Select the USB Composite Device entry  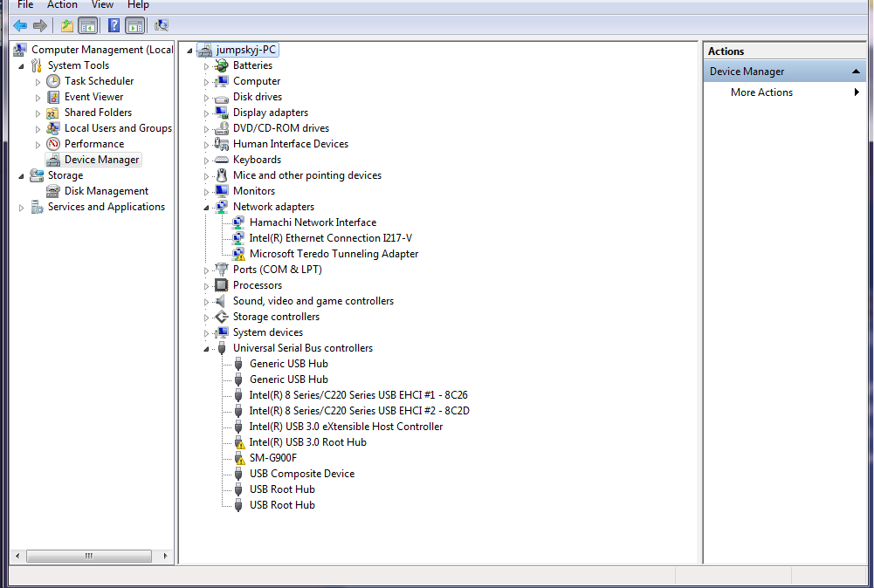click(x=301, y=474)
